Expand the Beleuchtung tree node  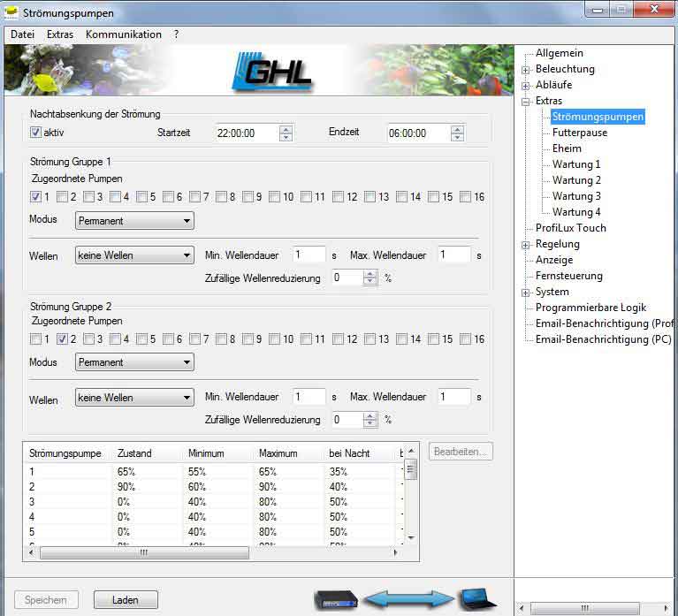click(526, 70)
